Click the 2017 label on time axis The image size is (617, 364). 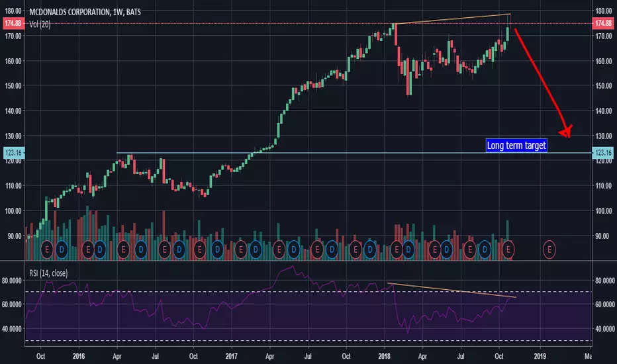[x=232, y=356]
